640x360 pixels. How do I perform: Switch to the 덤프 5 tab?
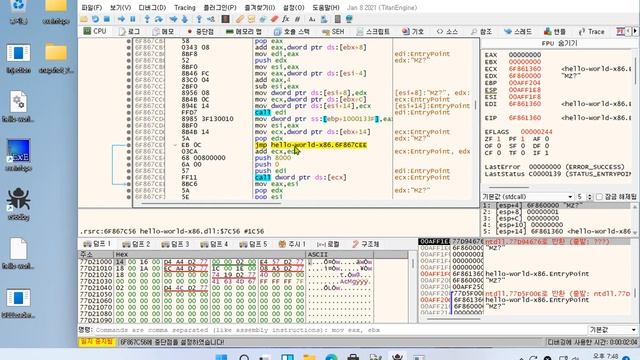[x=253, y=244]
